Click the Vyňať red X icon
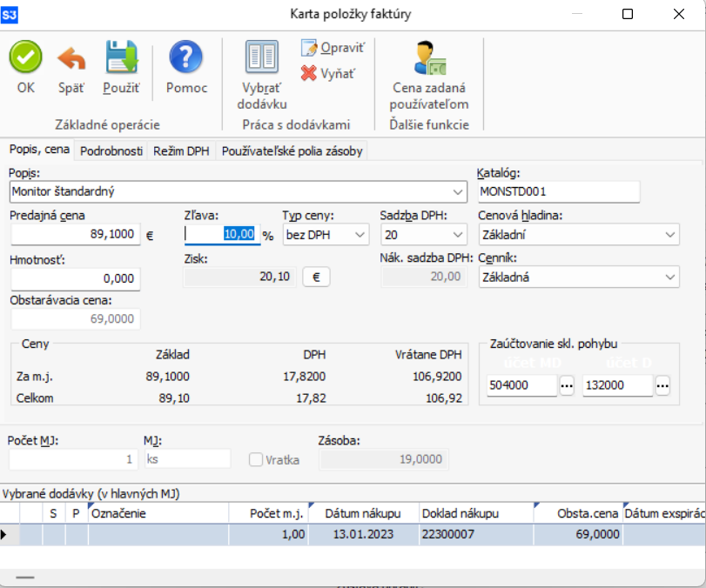The image size is (706, 588). pyautogui.click(x=309, y=74)
